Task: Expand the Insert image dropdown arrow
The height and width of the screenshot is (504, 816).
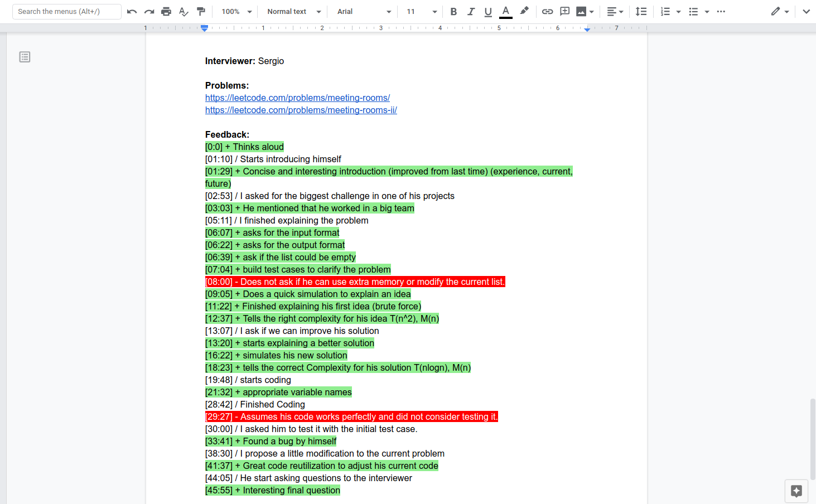Action: (592, 12)
